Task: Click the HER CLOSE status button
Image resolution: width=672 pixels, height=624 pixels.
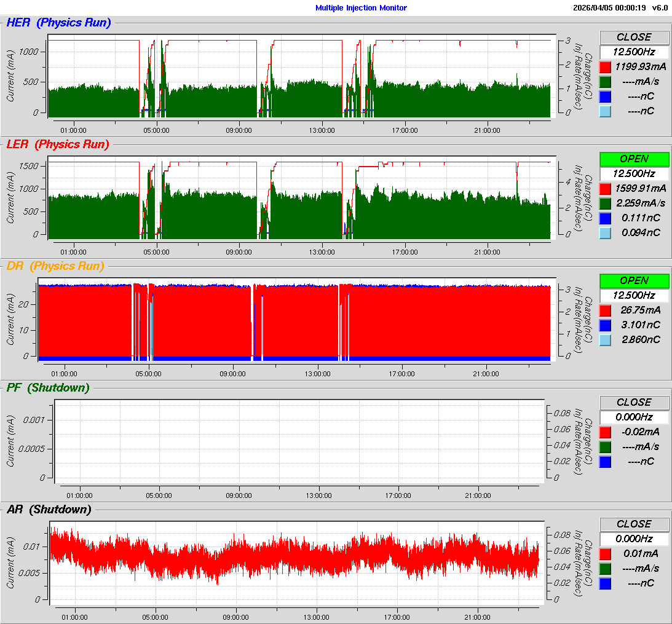Action: pyautogui.click(x=634, y=37)
